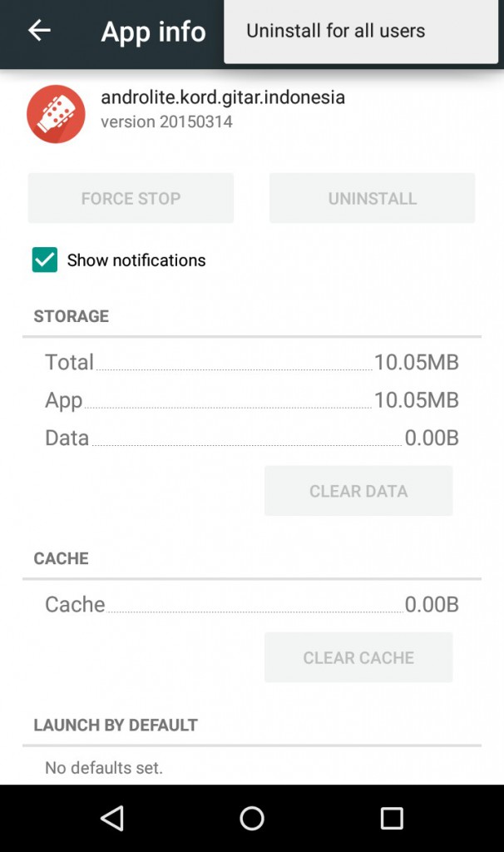Tap the App storage size row
The image size is (504, 852).
tap(251, 400)
